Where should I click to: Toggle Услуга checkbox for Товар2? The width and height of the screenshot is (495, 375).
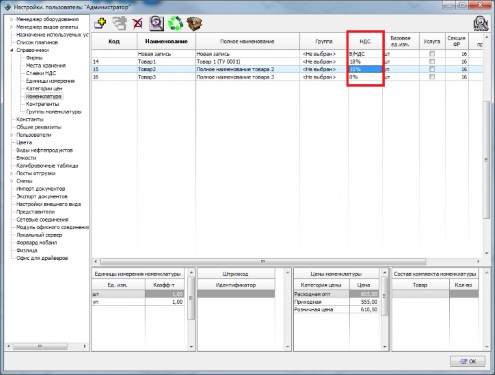[x=432, y=69]
